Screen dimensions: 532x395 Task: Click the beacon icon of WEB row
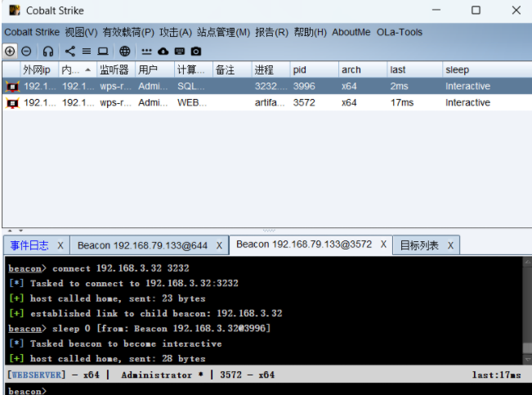coord(12,102)
